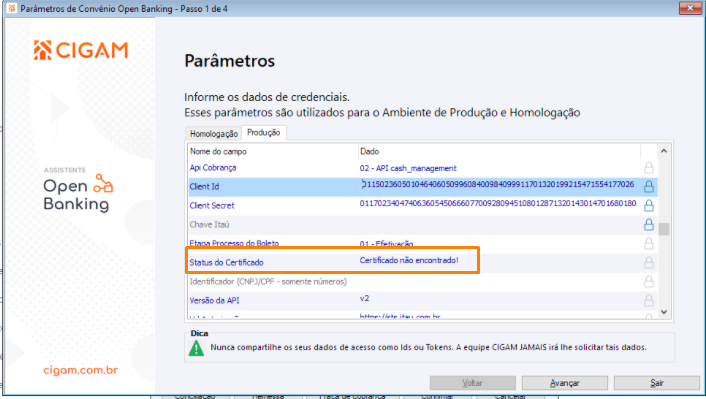The width and height of the screenshot is (706, 399).
Task: Switch to the Homologação tab
Action: tap(214, 134)
